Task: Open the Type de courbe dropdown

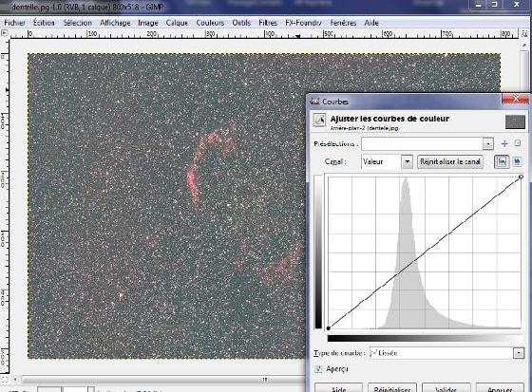Action: pyautogui.click(x=446, y=353)
